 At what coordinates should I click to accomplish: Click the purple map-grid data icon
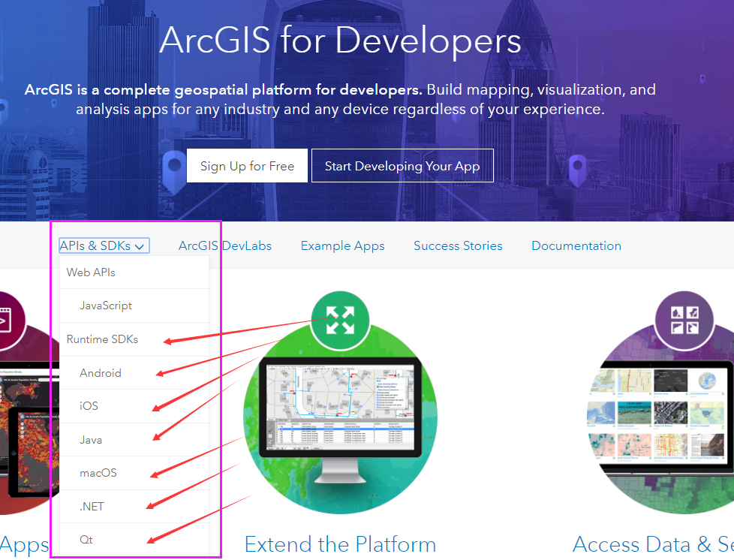684,321
